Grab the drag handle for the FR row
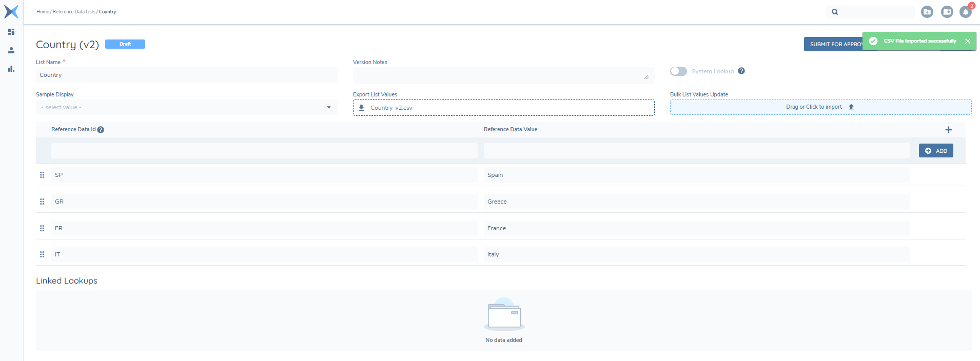Viewport: 980px width, 361px height. [x=42, y=228]
